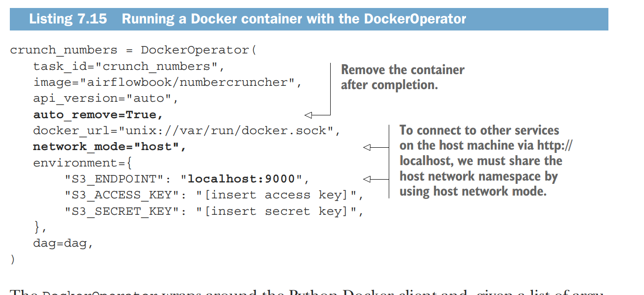Click the arrowhead pointing to network_mode line
This screenshot has height=295, width=644.
pos(367,147)
